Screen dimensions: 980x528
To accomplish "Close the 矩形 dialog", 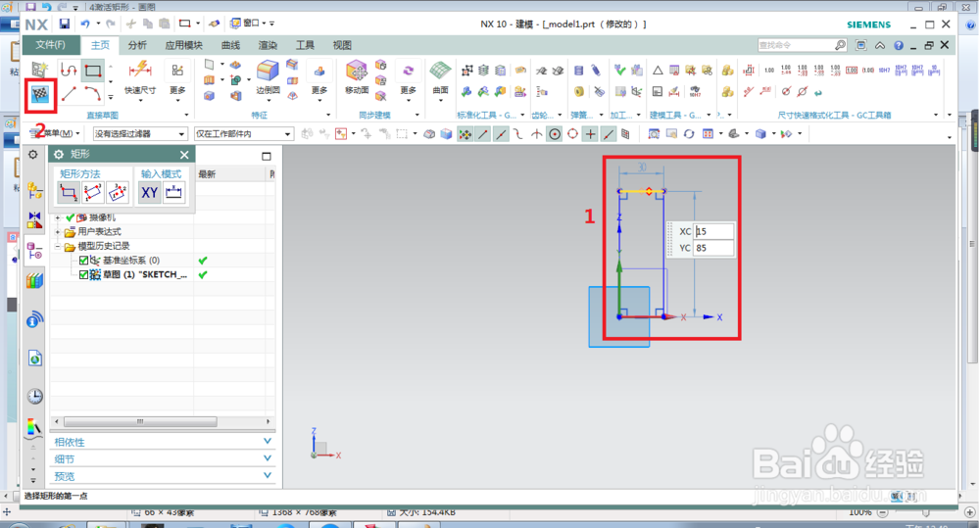I will click(184, 155).
